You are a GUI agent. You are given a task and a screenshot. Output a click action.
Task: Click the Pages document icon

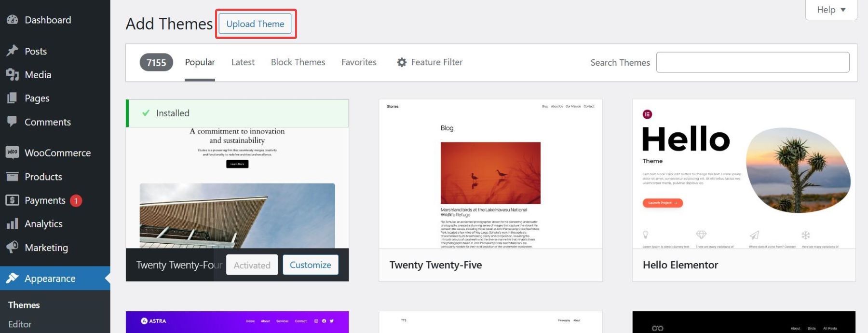pos(12,98)
